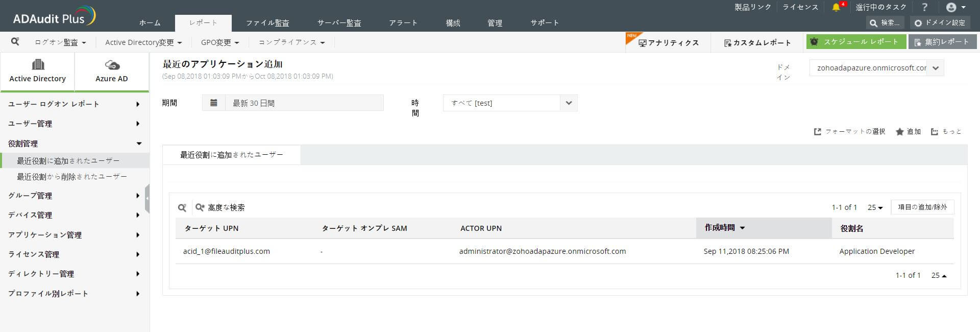The height and width of the screenshot is (332, 980).
Task: Open the 管理 tab
Action: pos(495,23)
